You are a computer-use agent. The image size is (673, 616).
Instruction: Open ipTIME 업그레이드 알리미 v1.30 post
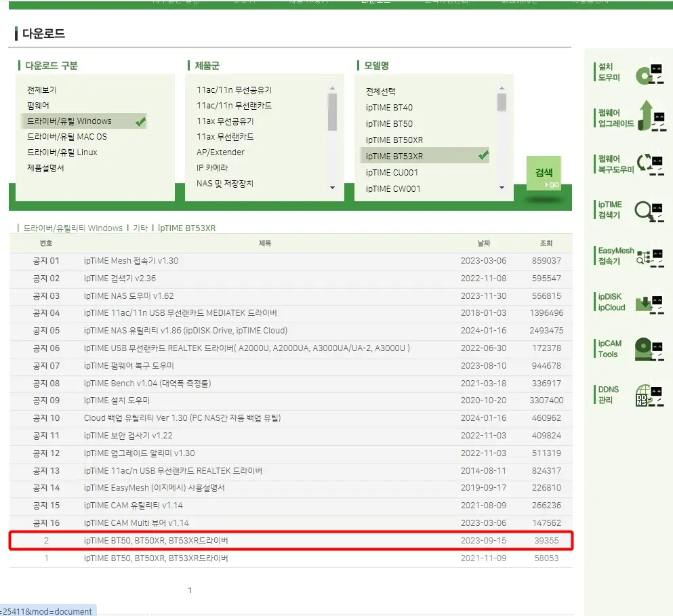coord(139,453)
